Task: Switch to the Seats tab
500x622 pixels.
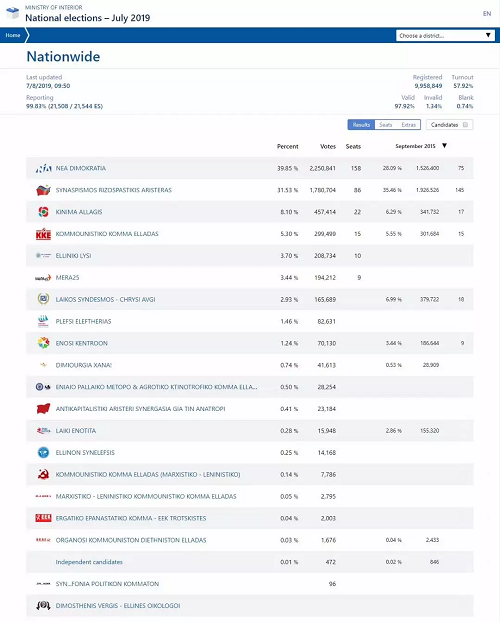Action: (385, 125)
